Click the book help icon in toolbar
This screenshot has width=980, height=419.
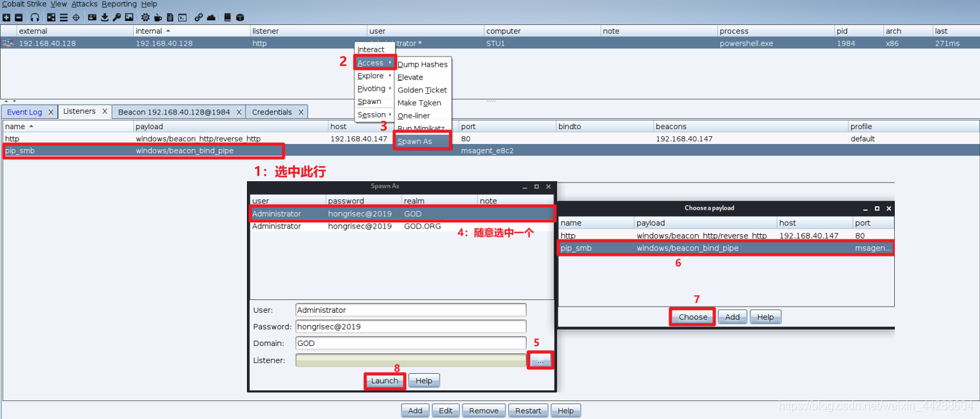[228, 17]
